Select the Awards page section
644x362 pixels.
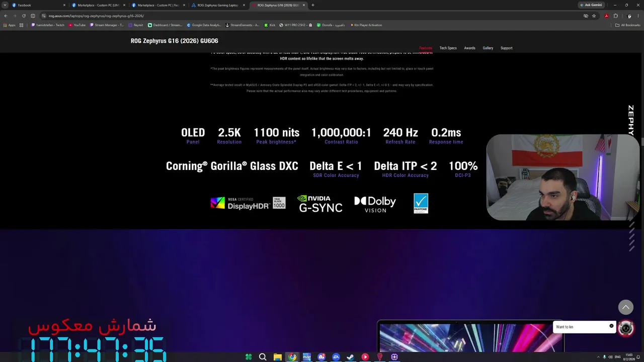(469, 48)
